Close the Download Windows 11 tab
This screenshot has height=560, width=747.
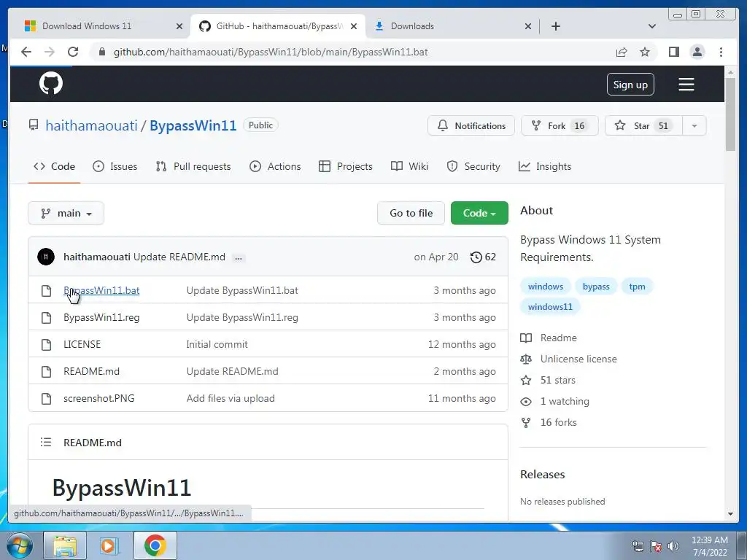click(179, 26)
